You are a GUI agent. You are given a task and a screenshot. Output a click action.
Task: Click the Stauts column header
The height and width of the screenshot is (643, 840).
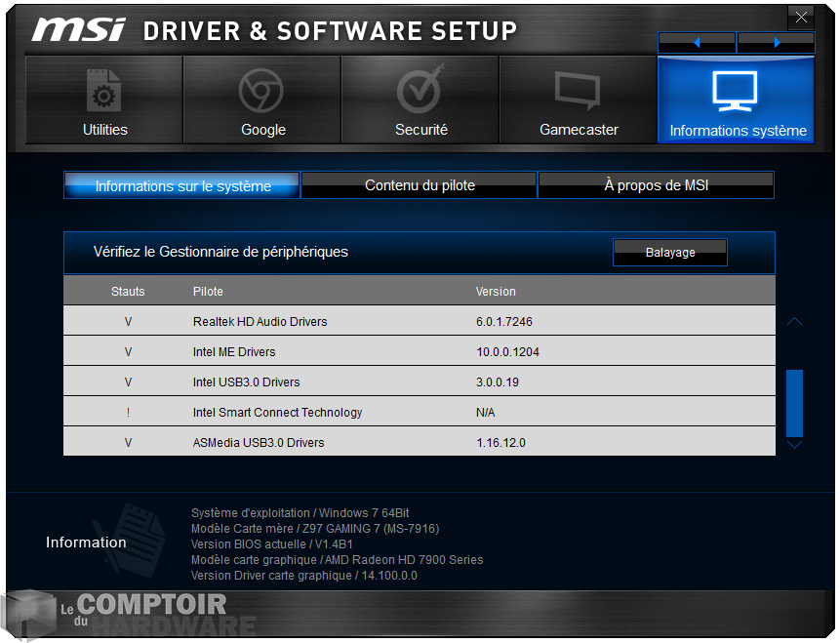(x=128, y=291)
